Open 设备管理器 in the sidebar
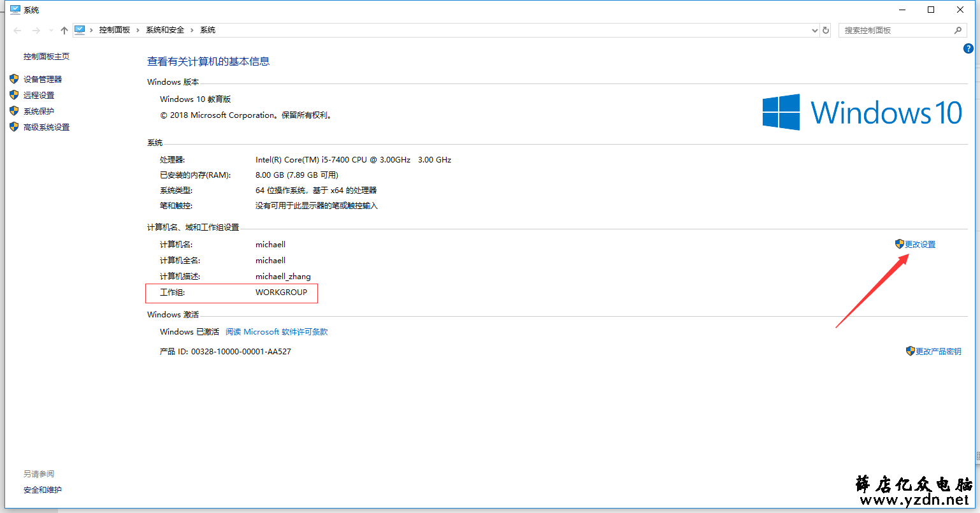The height and width of the screenshot is (513, 980). click(43, 79)
